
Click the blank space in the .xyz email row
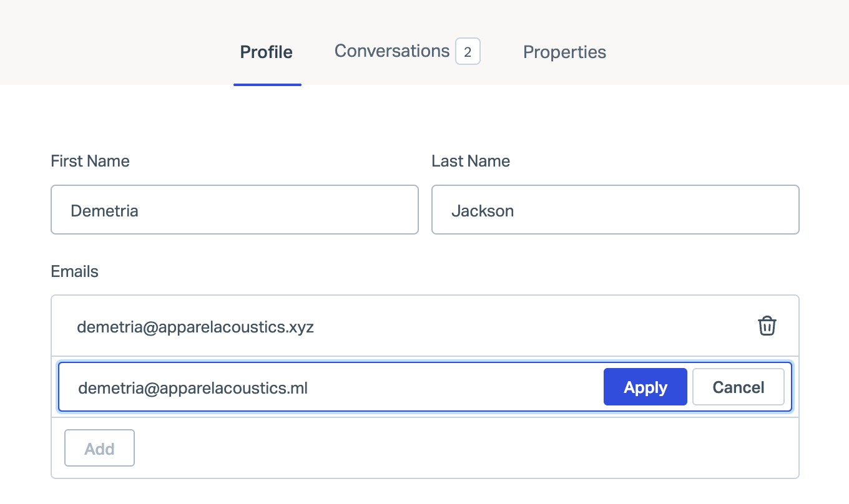(531, 326)
